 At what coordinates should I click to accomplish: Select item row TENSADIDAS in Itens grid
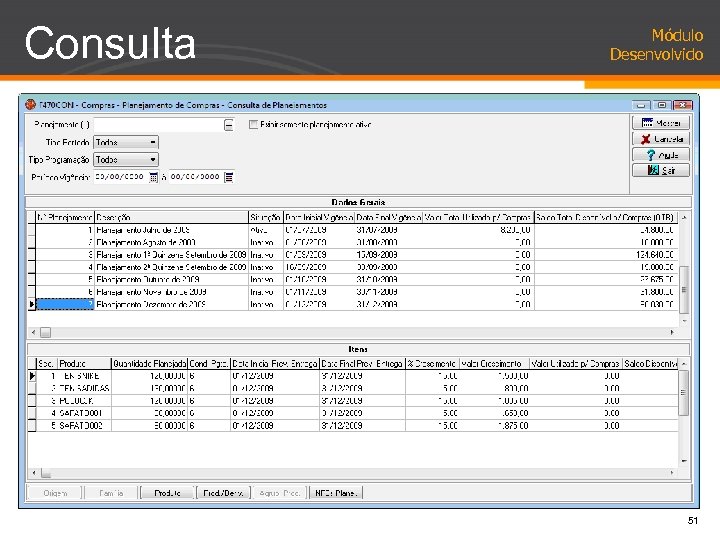[x=353, y=388]
